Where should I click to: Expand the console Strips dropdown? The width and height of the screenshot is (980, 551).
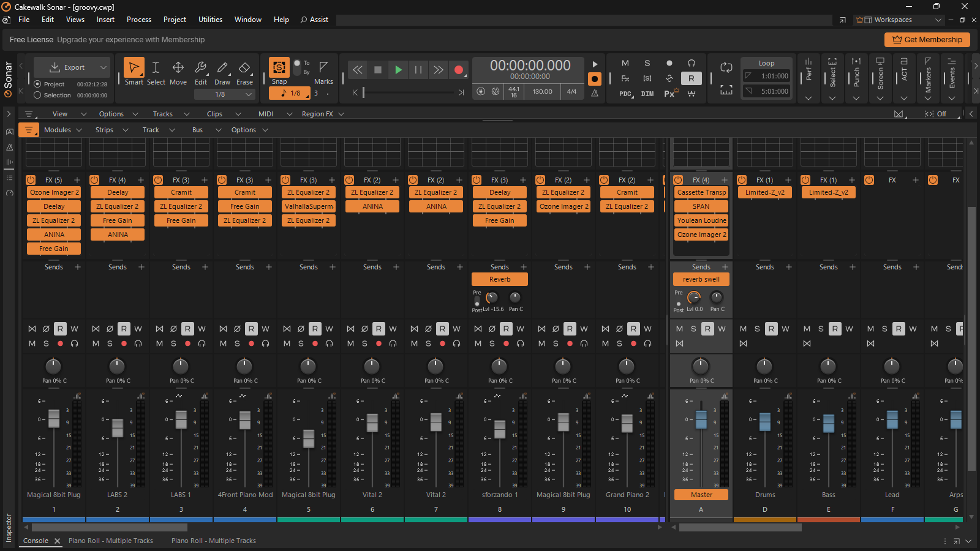click(x=111, y=130)
